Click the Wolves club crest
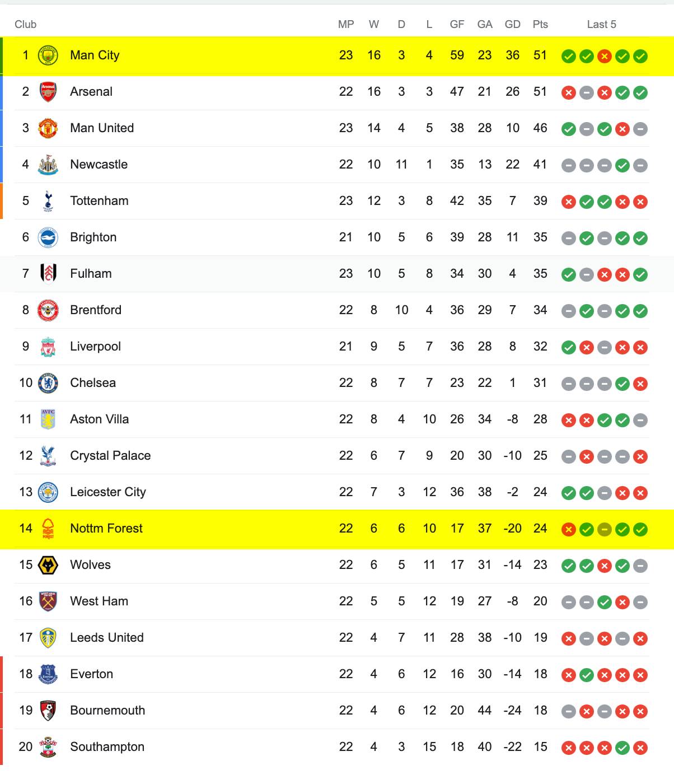 pos(48,565)
